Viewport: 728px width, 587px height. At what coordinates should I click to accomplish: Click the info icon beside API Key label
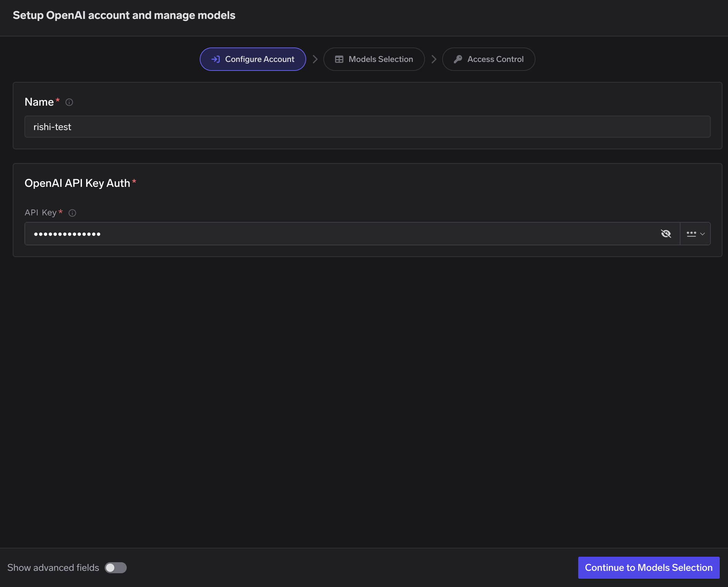pos(72,213)
